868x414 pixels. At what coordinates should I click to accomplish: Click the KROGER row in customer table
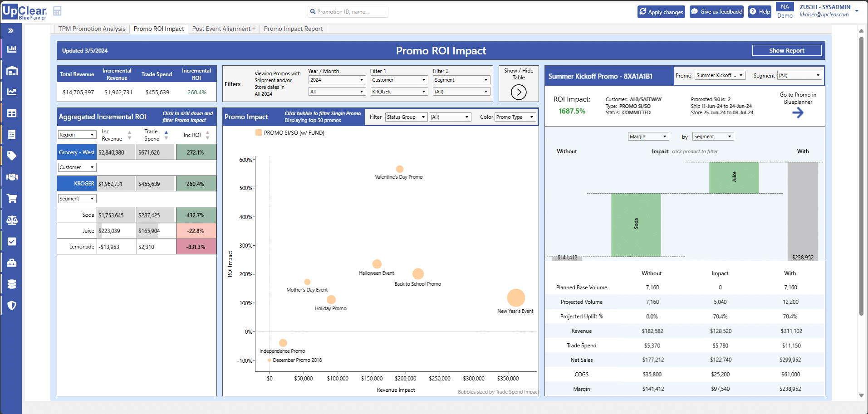(137, 184)
